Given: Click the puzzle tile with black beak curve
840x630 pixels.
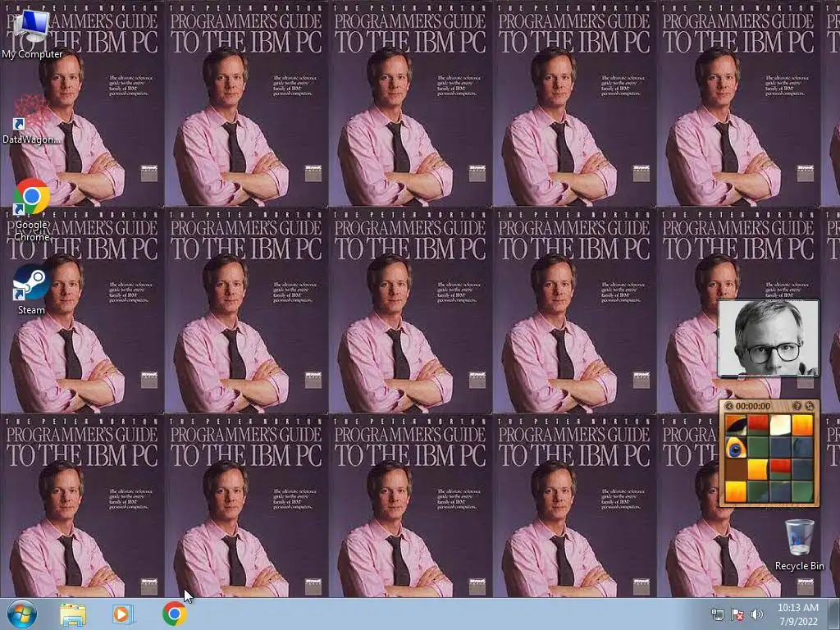Looking at the screenshot, I should (x=736, y=426).
